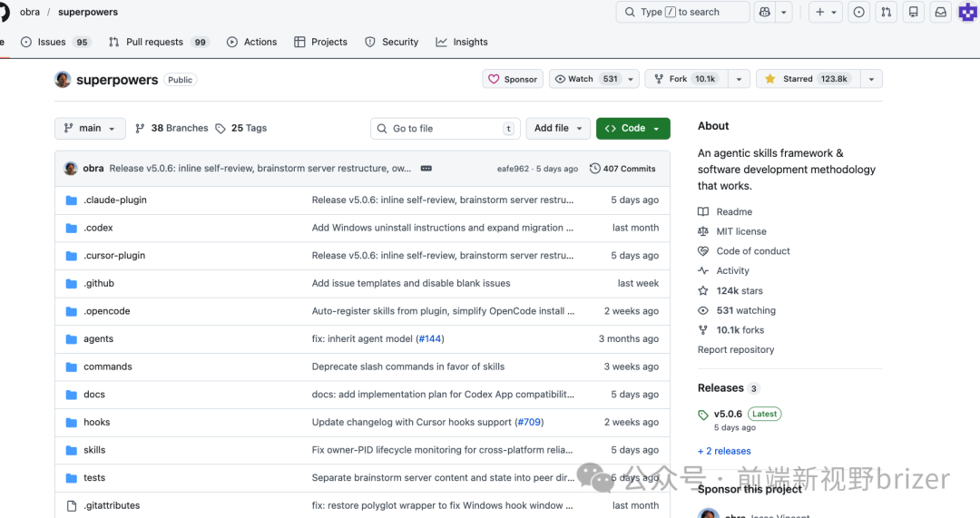Switch to the Projects tab
The height and width of the screenshot is (518, 980).
(x=320, y=42)
